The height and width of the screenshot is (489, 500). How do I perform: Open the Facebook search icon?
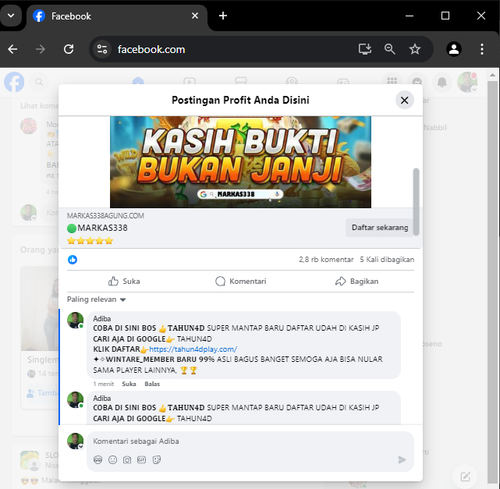pos(39,82)
